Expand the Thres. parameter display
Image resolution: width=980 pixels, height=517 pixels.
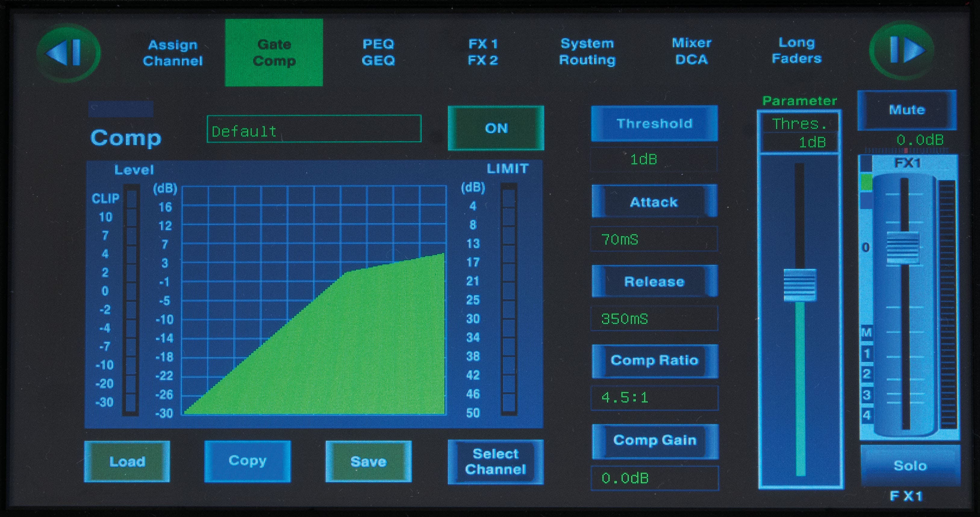pos(799,123)
